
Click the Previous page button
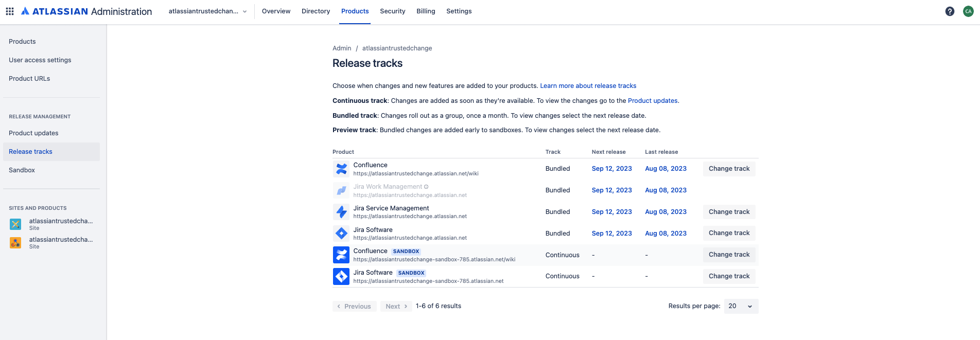355,307
